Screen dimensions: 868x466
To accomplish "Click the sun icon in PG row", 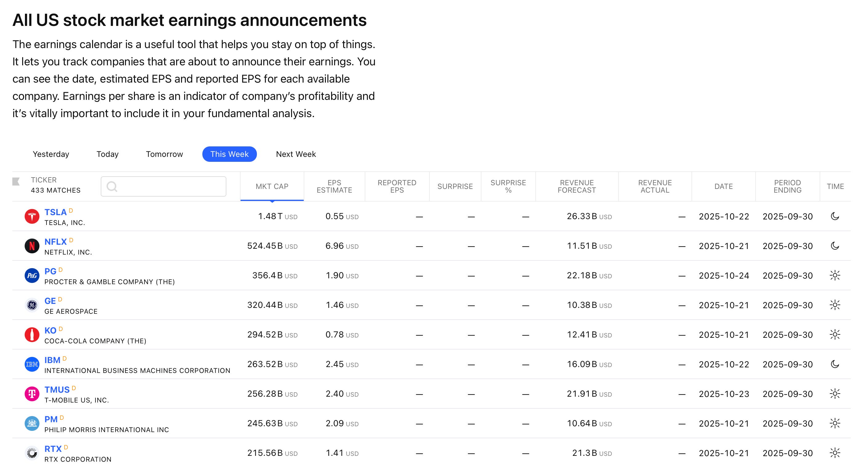I will point(835,276).
